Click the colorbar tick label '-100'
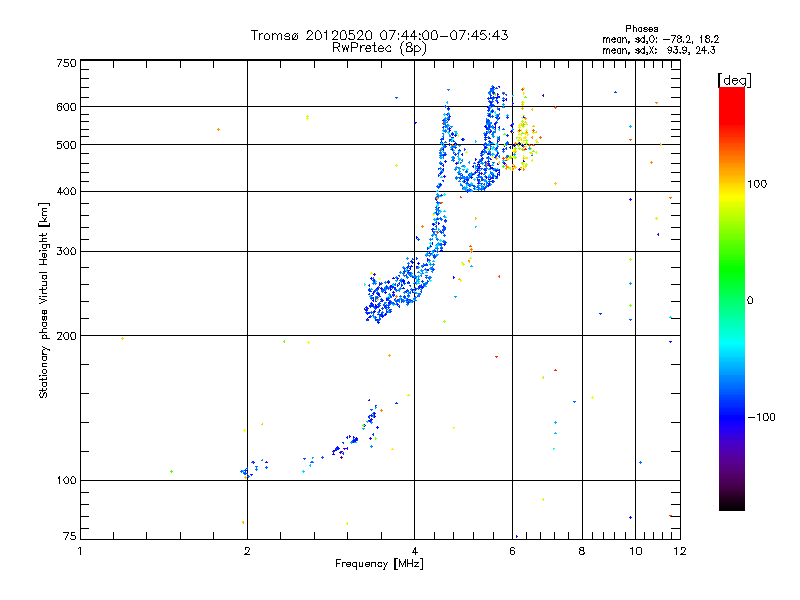800x600 pixels. point(761,417)
